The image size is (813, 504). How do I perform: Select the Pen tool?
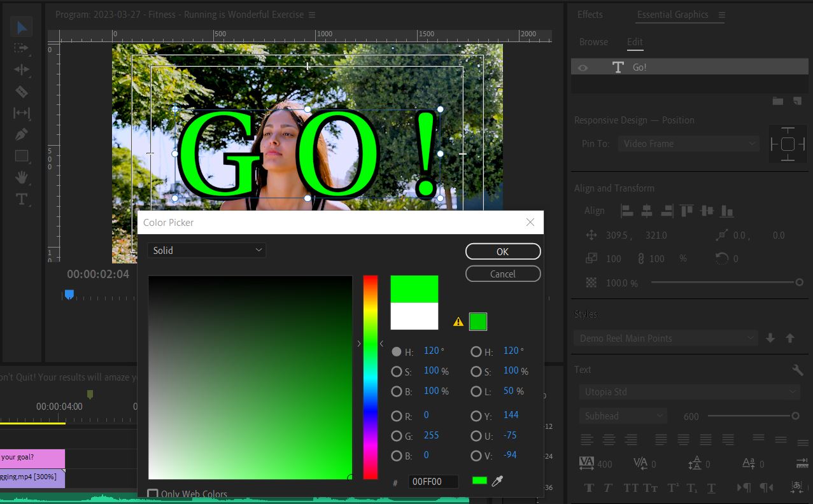22,135
